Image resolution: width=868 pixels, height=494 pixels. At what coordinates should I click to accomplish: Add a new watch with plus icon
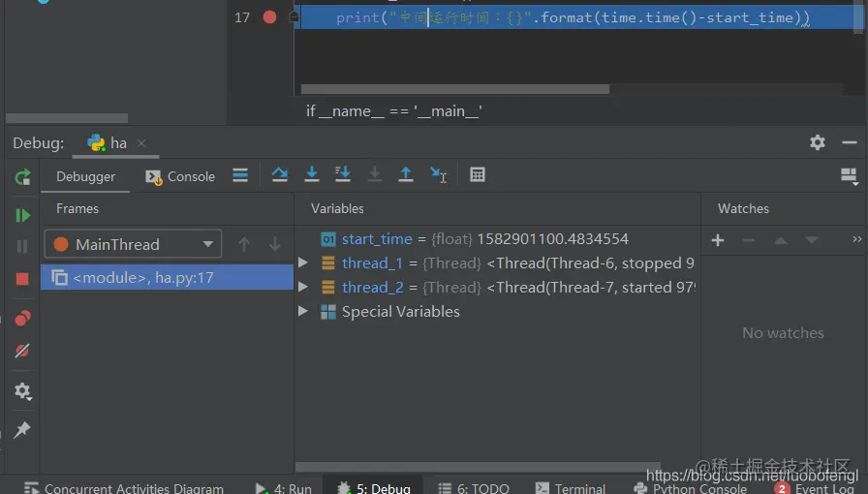point(718,240)
